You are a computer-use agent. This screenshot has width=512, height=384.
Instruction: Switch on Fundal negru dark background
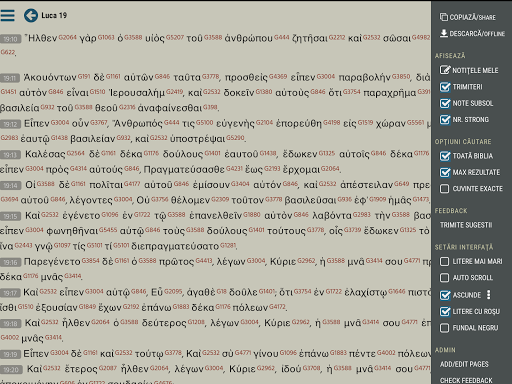tap(444, 328)
